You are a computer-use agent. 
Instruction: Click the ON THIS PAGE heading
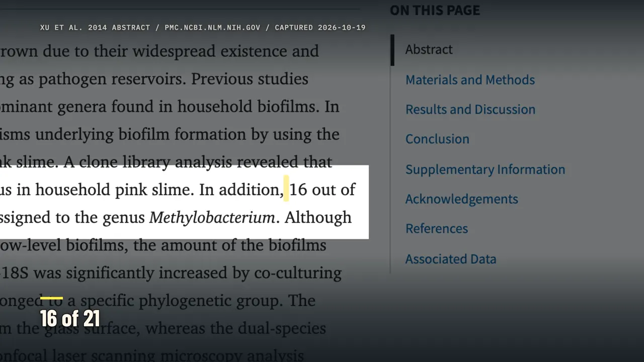pos(435,10)
